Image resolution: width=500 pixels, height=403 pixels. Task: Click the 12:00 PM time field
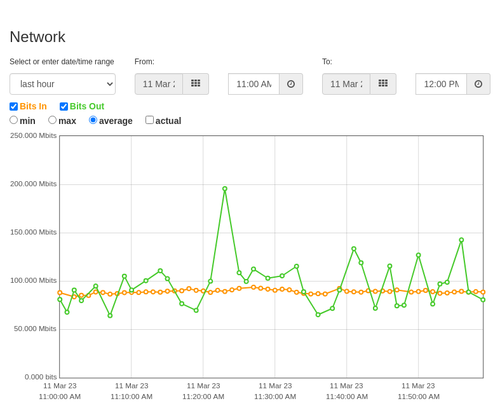pyautogui.click(x=441, y=84)
